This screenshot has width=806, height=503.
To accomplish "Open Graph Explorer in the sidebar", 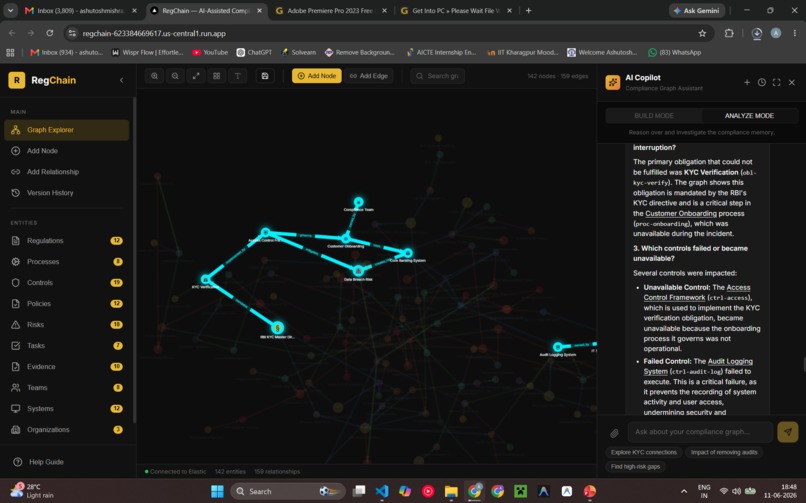I will click(66, 130).
